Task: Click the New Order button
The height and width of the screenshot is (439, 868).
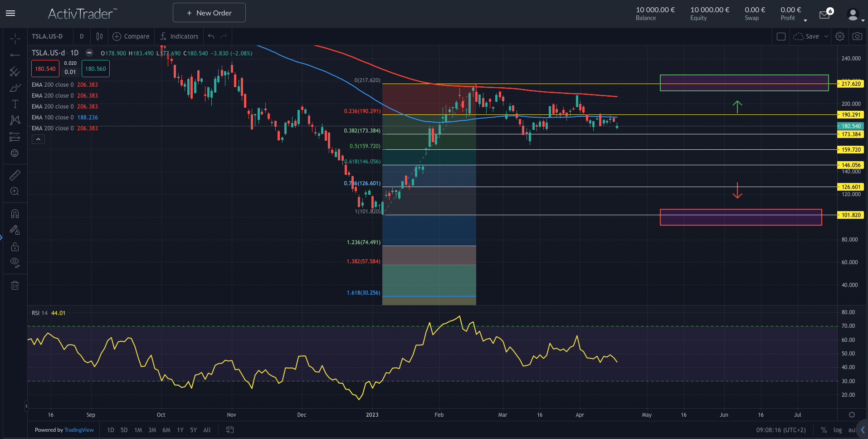Action: click(x=209, y=13)
